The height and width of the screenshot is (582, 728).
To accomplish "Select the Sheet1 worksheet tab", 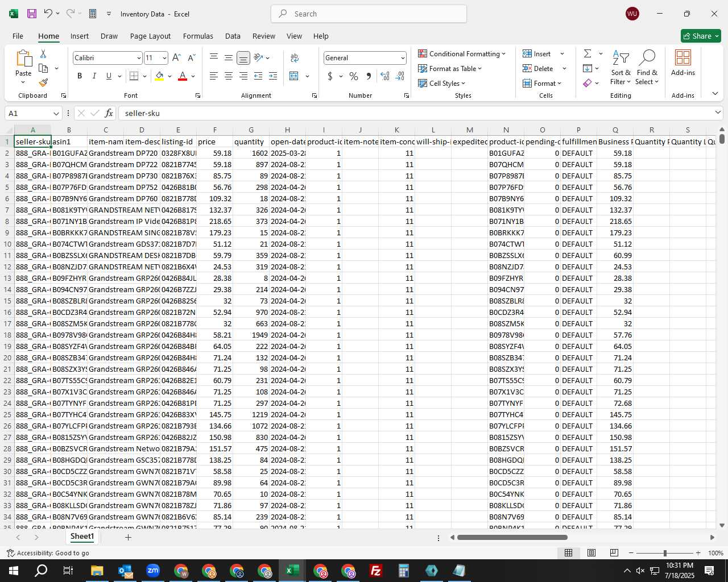I will point(82,537).
